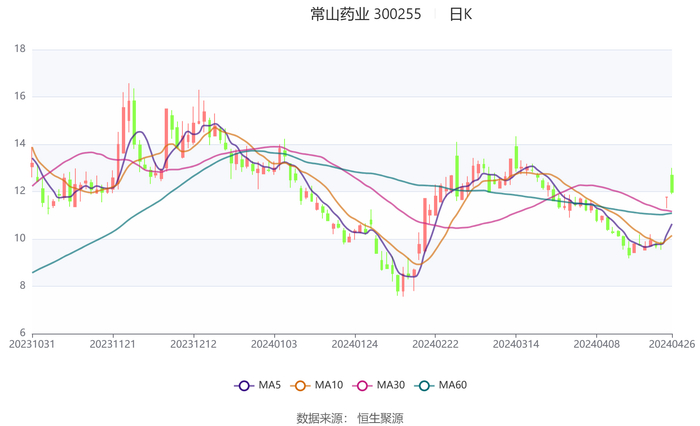
Task: Click the tall green candle at the far right
Action: (x=672, y=183)
